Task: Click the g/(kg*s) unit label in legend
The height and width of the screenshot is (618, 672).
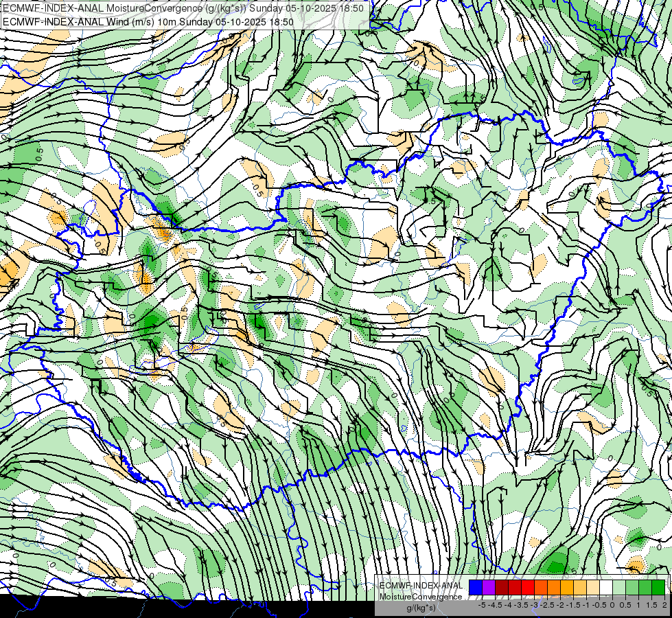Action: pos(421,608)
